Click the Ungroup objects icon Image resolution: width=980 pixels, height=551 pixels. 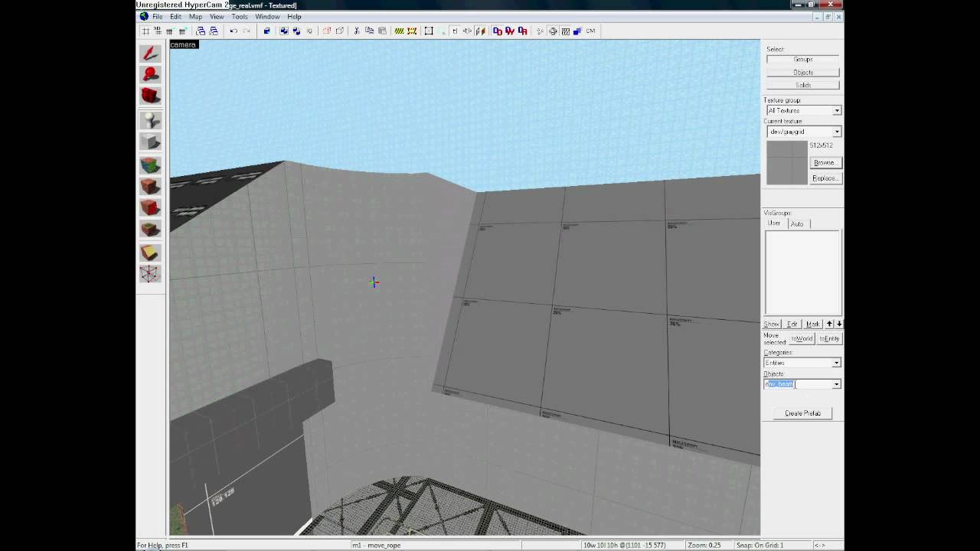pyautogui.click(x=296, y=31)
